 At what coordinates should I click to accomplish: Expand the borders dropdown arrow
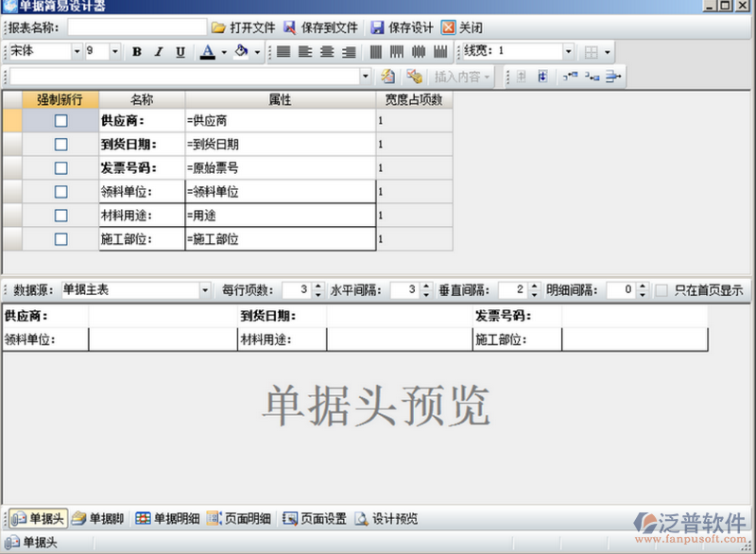pyautogui.click(x=608, y=52)
